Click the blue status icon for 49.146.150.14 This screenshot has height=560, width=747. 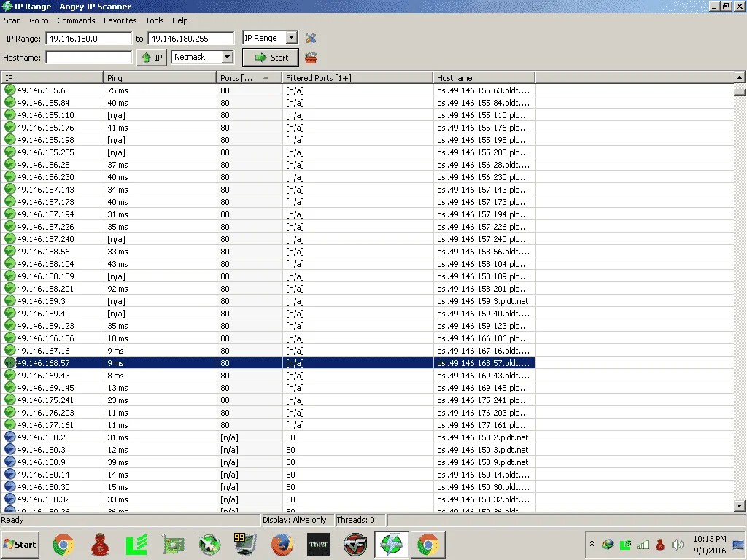tap(9, 474)
